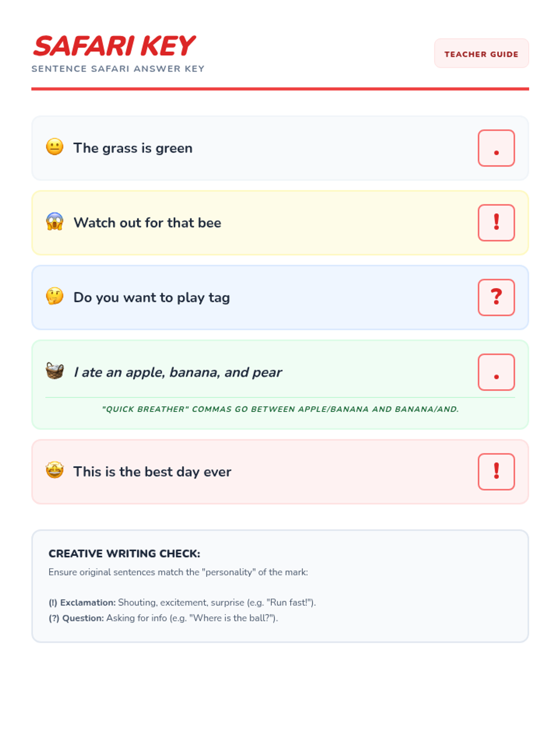Viewport: 560px width, 747px height.
Task: Click the screaming face emoji icon
Action: (x=55, y=222)
